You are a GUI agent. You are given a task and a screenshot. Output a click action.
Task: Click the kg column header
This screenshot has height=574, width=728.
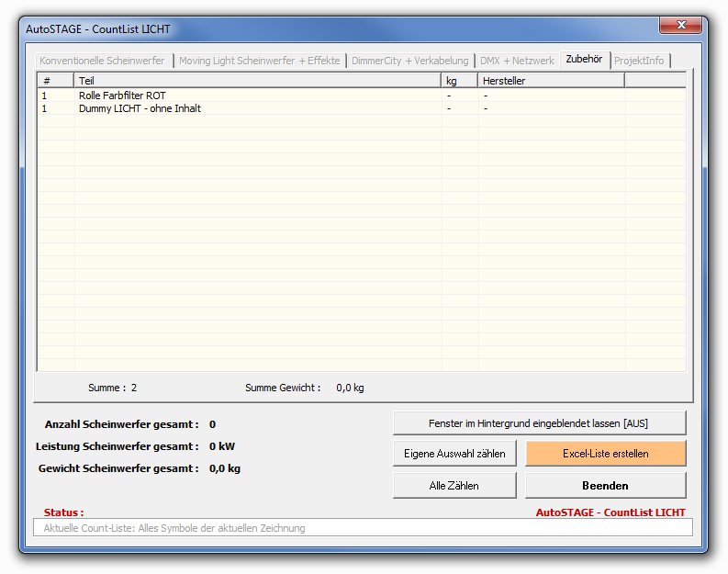(459, 81)
